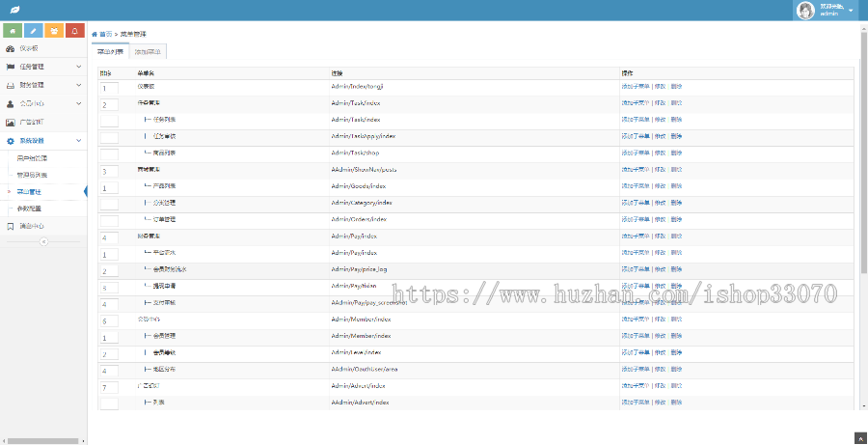Add submenu for the AAdmin/OauthUser/area row
Image resolution: width=868 pixels, height=445 pixels.
[x=635, y=369]
